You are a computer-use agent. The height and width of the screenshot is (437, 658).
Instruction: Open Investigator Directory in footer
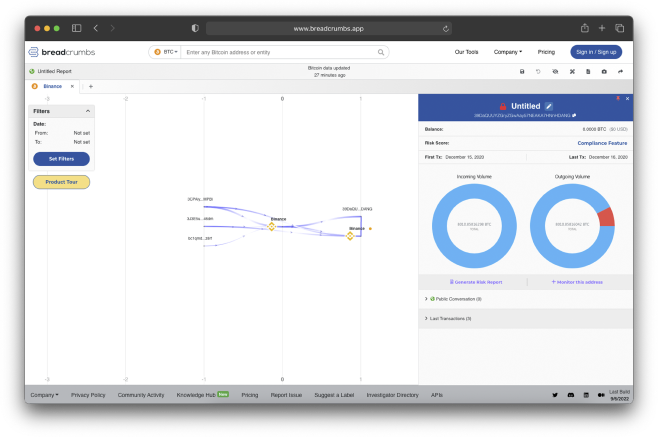click(392, 395)
